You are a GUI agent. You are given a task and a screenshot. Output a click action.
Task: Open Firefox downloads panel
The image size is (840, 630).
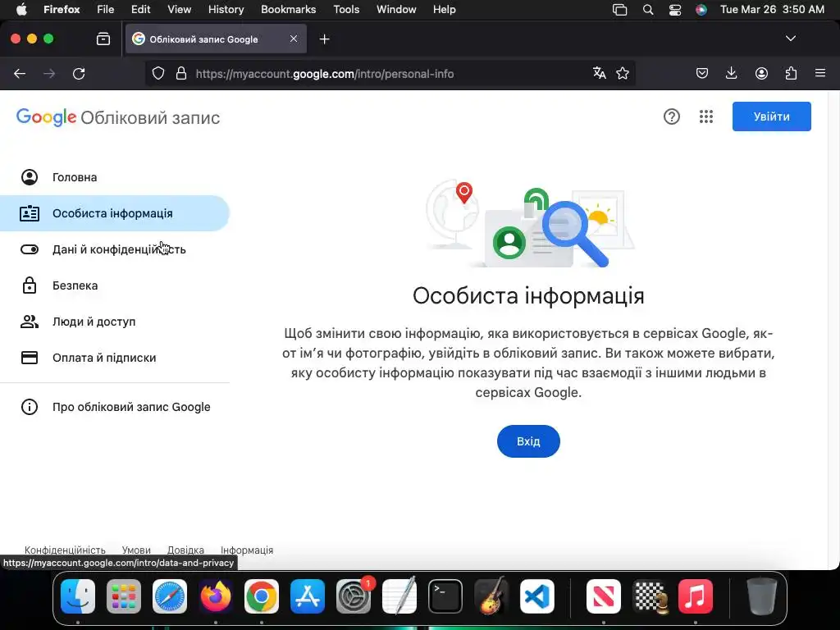coord(731,73)
